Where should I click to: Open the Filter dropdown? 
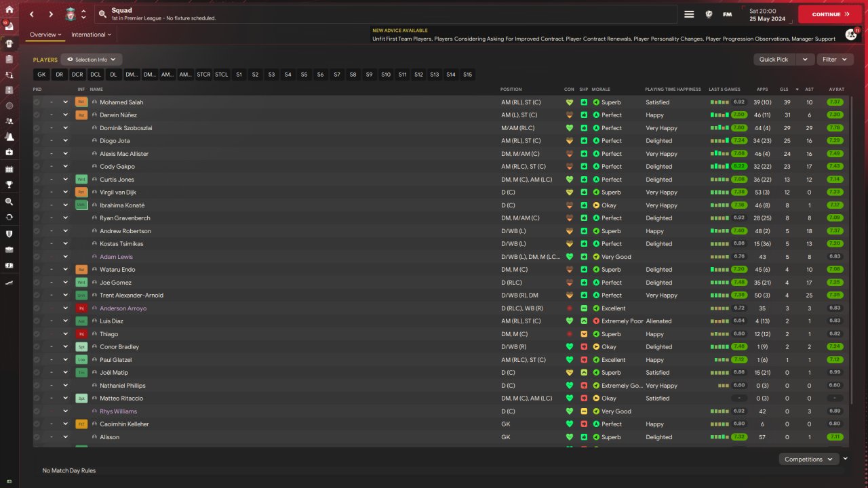(x=834, y=60)
